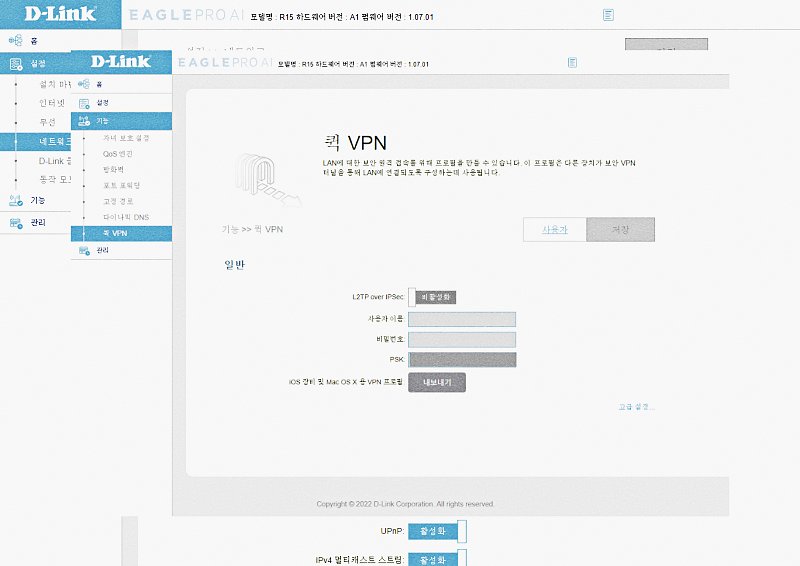Click the save button in the back window

tap(666, 44)
